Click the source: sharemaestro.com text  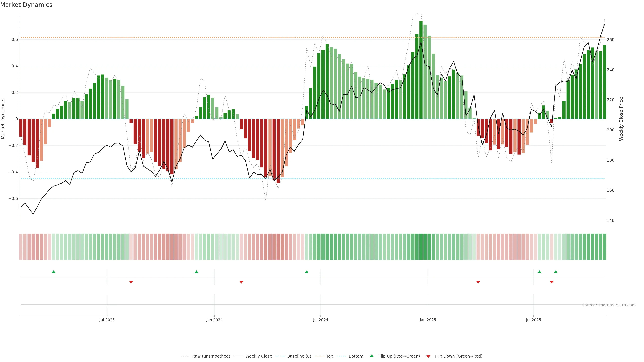tap(609, 305)
